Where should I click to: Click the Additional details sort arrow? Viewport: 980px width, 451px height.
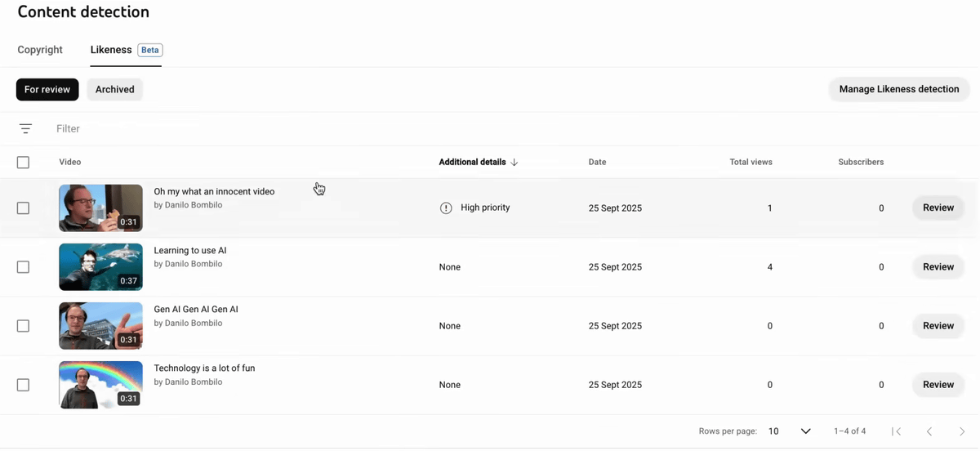click(x=514, y=163)
